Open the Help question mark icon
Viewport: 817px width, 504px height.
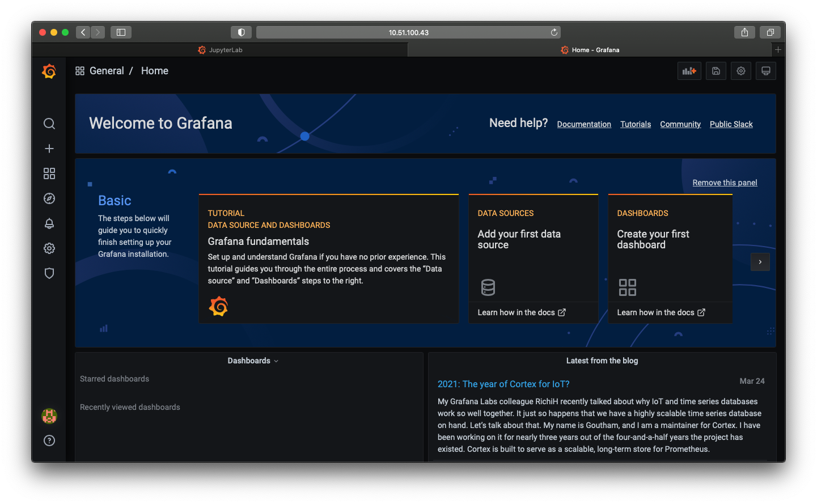point(49,441)
